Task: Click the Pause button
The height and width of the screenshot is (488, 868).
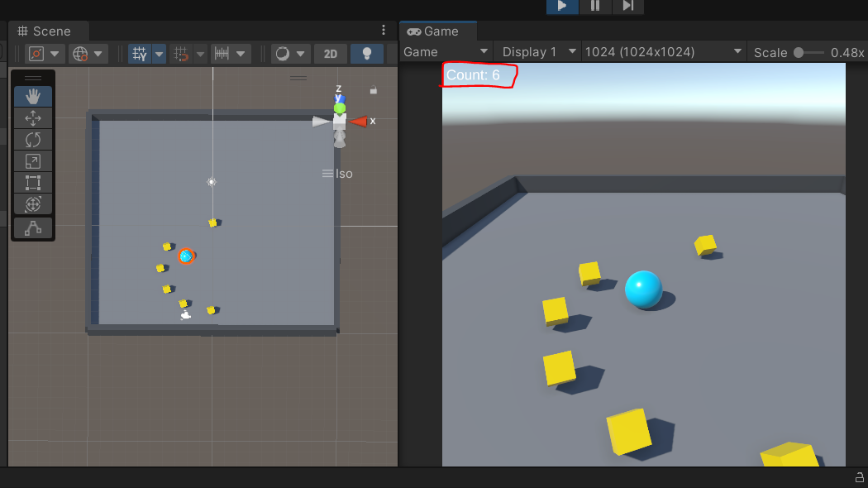Action: (x=595, y=6)
